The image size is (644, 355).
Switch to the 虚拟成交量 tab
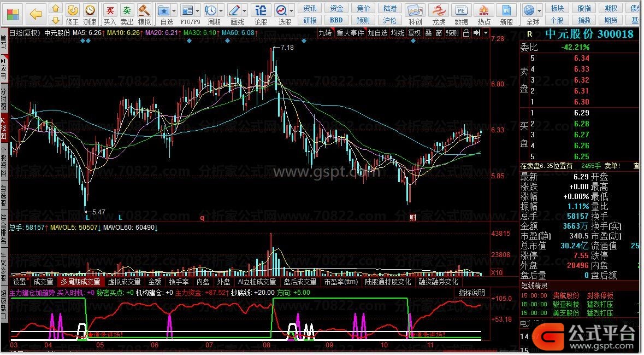pos(125,282)
